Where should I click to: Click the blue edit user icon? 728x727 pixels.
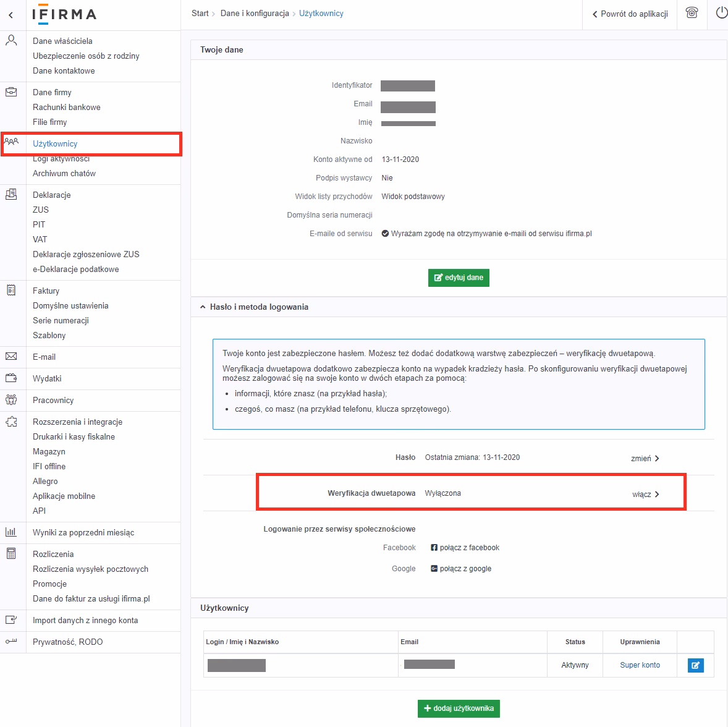pyautogui.click(x=695, y=665)
